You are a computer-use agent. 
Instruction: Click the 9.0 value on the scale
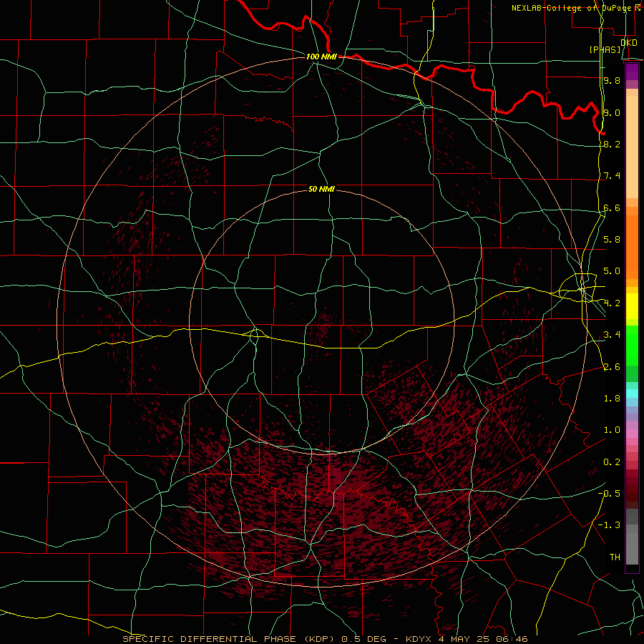pos(612,112)
